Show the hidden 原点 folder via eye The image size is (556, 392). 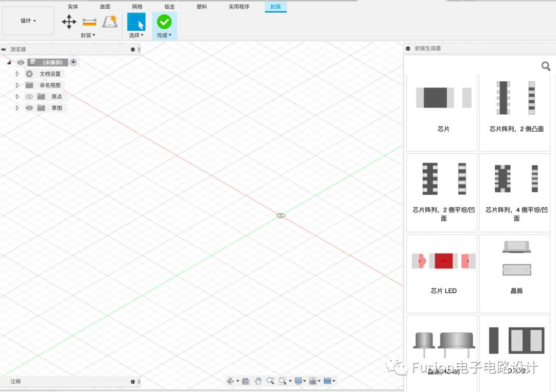pos(29,96)
